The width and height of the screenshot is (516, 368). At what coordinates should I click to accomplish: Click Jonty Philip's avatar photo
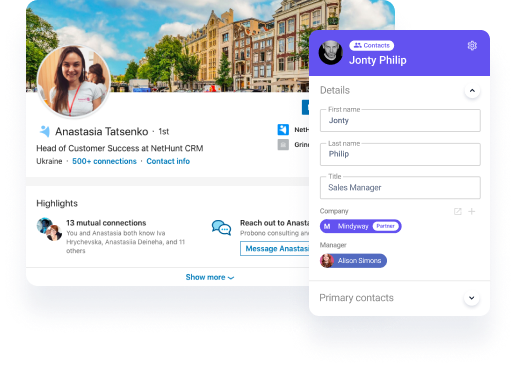331,53
